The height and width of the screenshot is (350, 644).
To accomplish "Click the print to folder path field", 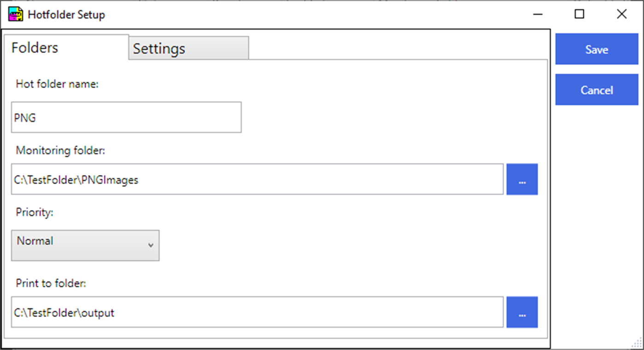I will pyautogui.click(x=257, y=312).
